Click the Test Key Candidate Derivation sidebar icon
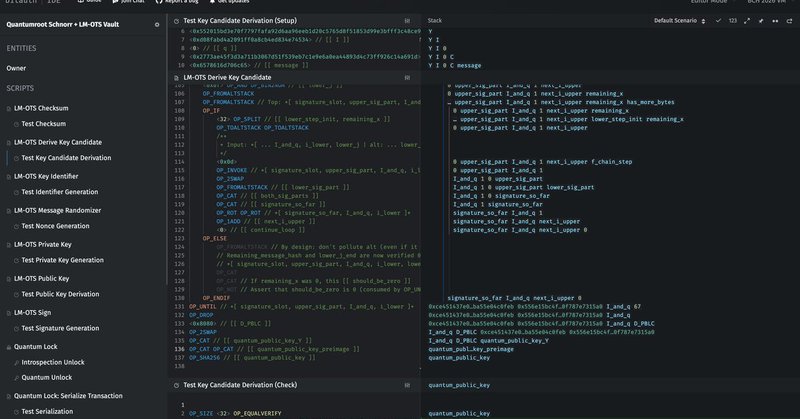The width and height of the screenshot is (800, 419). pos(16,158)
